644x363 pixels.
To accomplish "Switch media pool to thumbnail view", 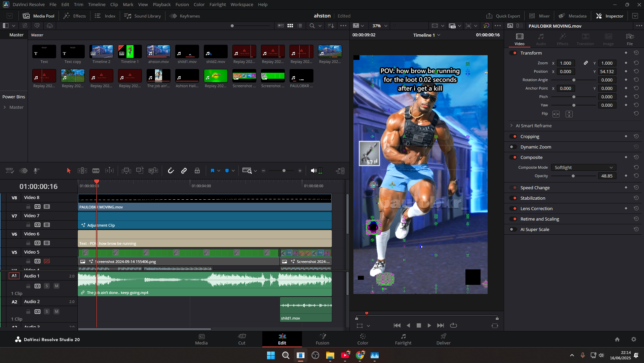I will (x=290, y=26).
